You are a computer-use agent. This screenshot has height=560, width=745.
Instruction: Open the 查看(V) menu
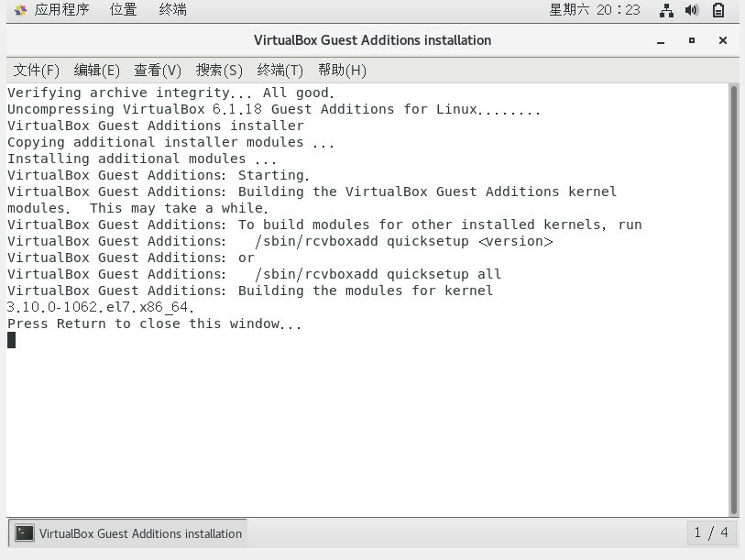tap(158, 70)
